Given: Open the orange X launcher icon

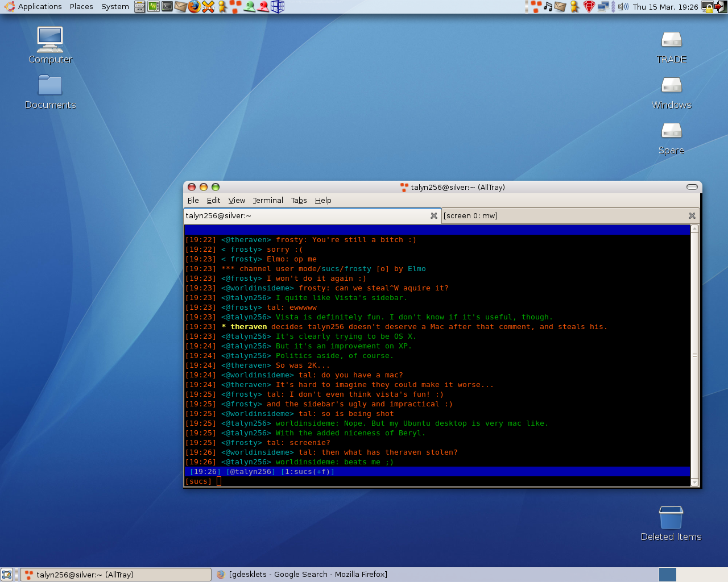Looking at the screenshot, I should (x=208, y=7).
